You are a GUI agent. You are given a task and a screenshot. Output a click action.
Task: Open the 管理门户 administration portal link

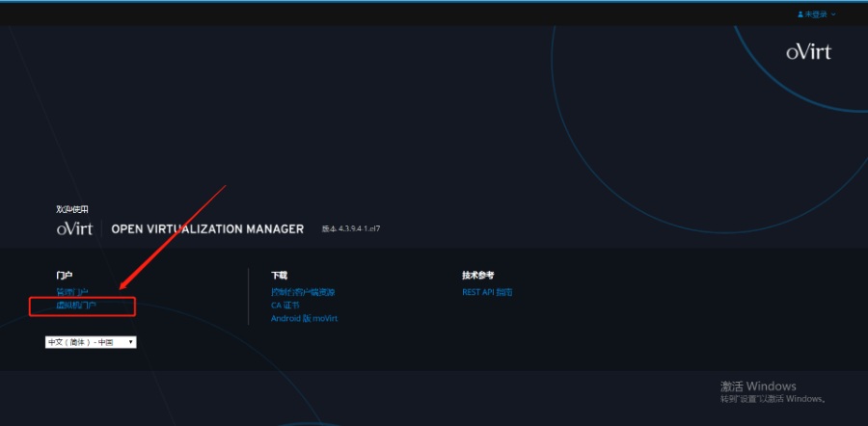72,292
